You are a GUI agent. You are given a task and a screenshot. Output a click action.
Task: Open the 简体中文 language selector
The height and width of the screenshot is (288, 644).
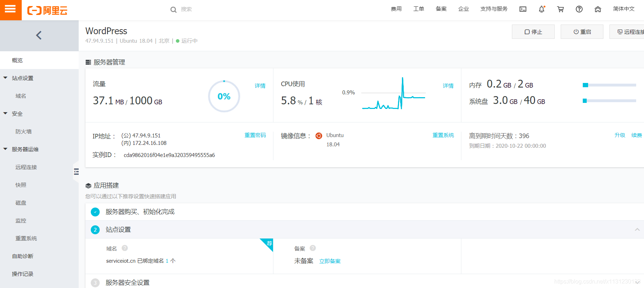(x=624, y=9)
